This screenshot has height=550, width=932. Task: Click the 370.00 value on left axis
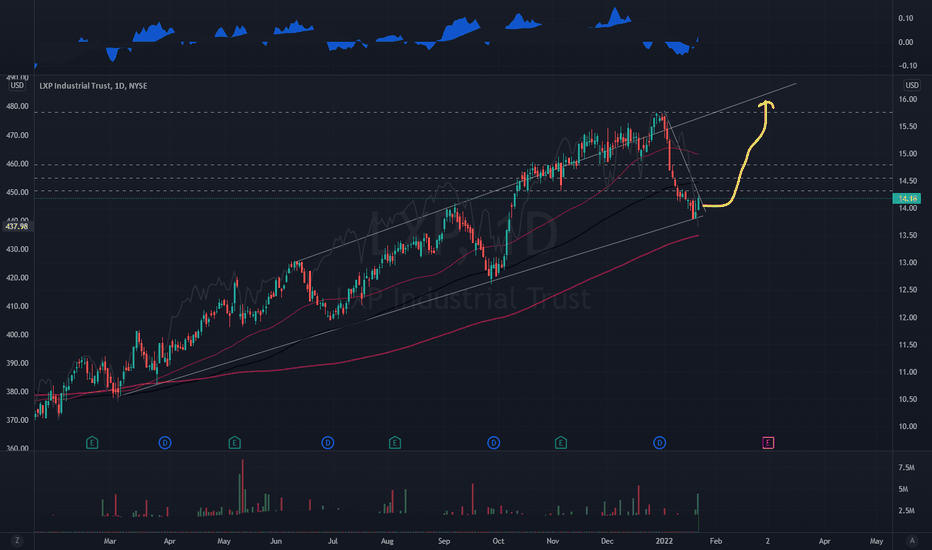coord(17,420)
